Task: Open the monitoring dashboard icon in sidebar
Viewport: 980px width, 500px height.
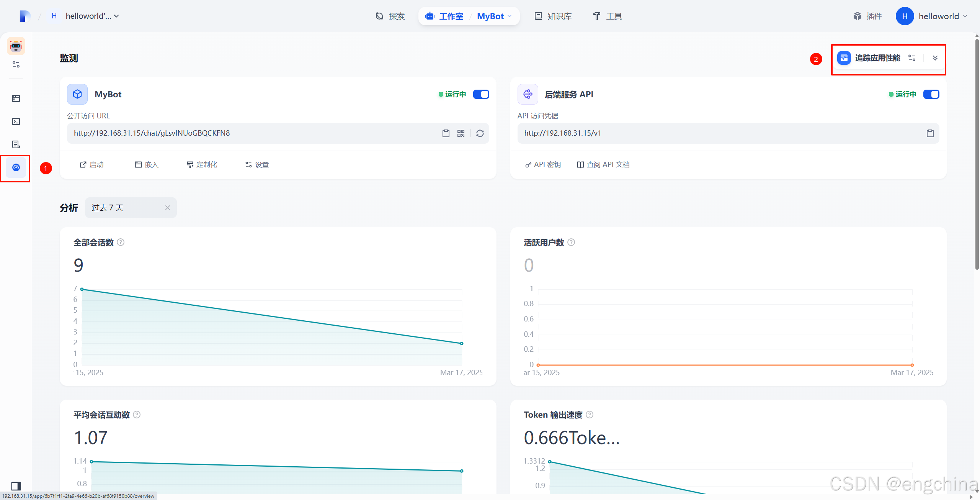Action: (16, 168)
